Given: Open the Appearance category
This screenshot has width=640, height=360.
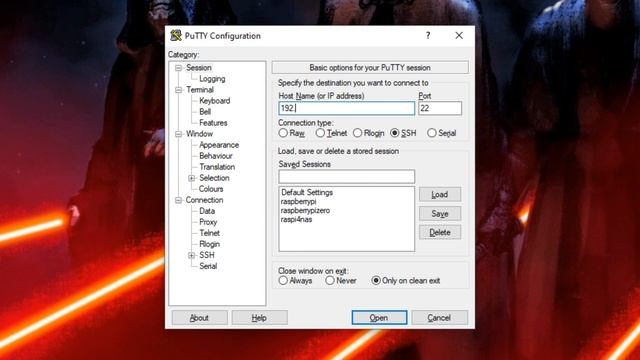Looking at the screenshot, I should (x=219, y=145).
